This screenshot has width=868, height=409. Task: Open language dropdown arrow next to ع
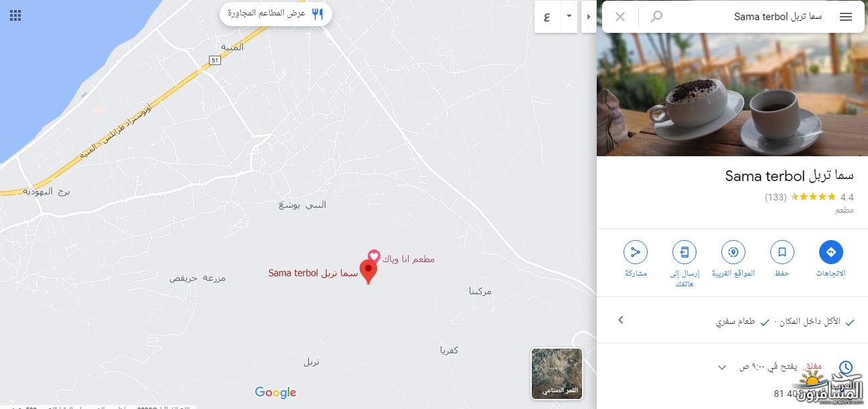click(x=569, y=16)
